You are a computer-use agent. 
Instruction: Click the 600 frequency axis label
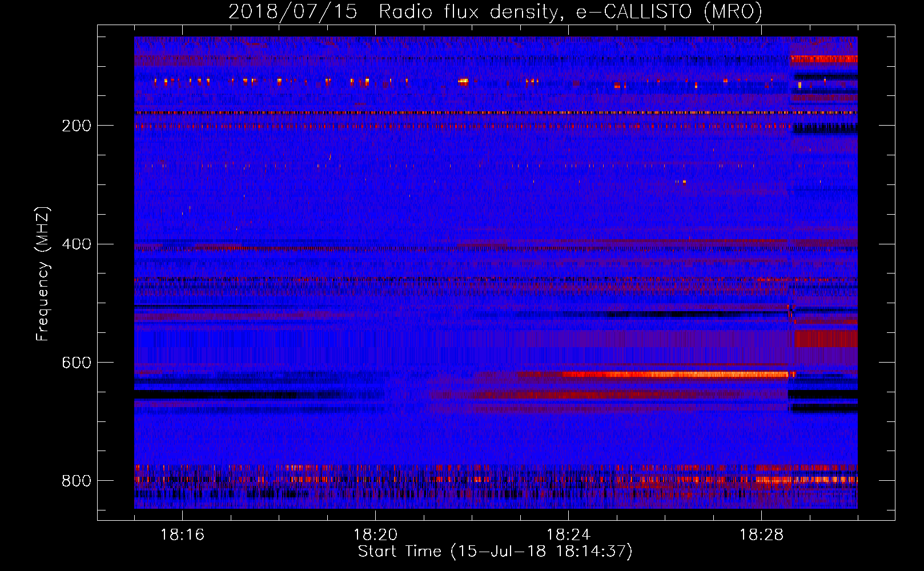(x=77, y=363)
